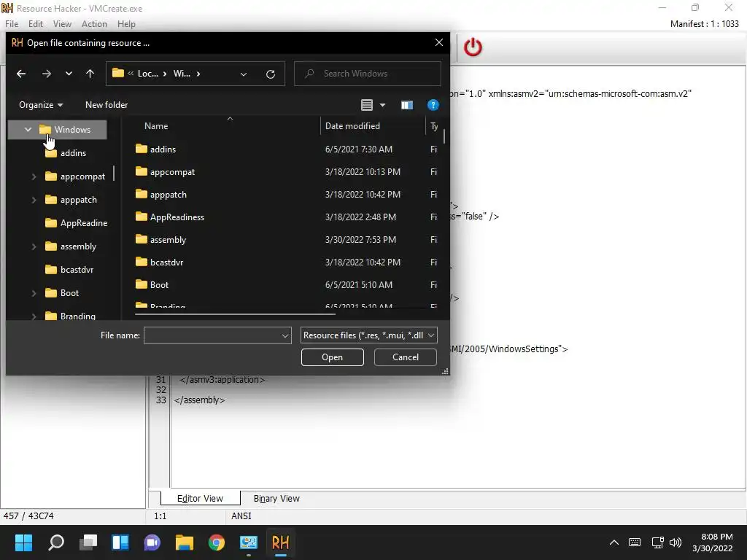The height and width of the screenshot is (560, 747).
Task: Open the File name dropdown arrow
Action: click(x=285, y=335)
